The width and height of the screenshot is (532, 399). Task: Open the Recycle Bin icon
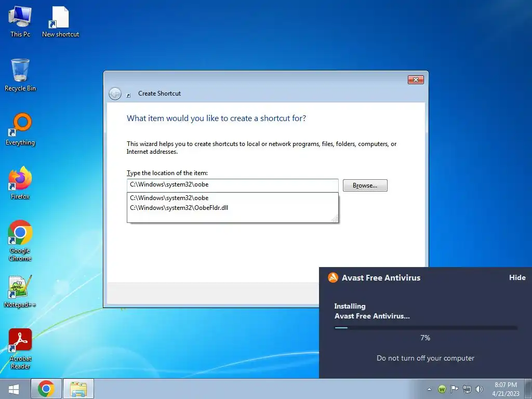coord(20,75)
